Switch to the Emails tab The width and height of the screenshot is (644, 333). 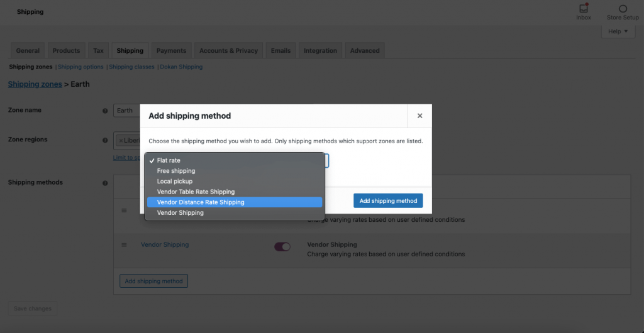click(x=280, y=51)
